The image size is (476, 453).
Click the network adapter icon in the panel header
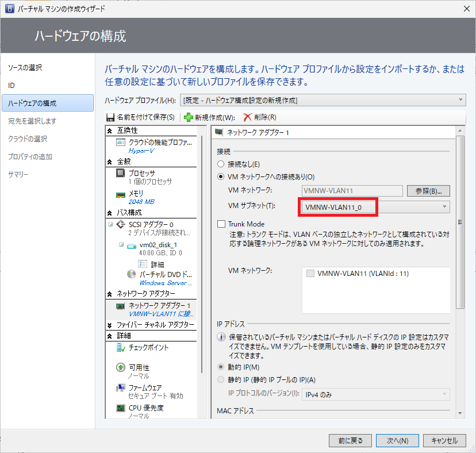click(x=219, y=132)
